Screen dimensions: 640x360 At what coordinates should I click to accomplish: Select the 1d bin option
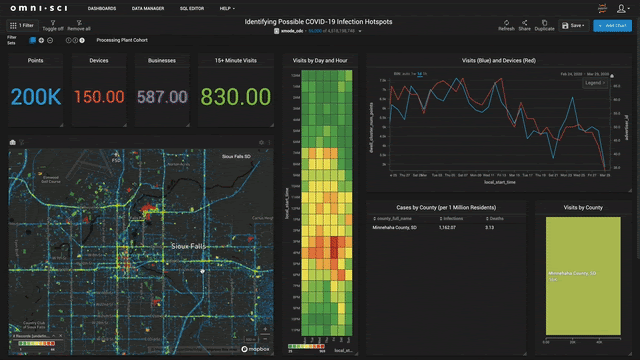point(419,74)
